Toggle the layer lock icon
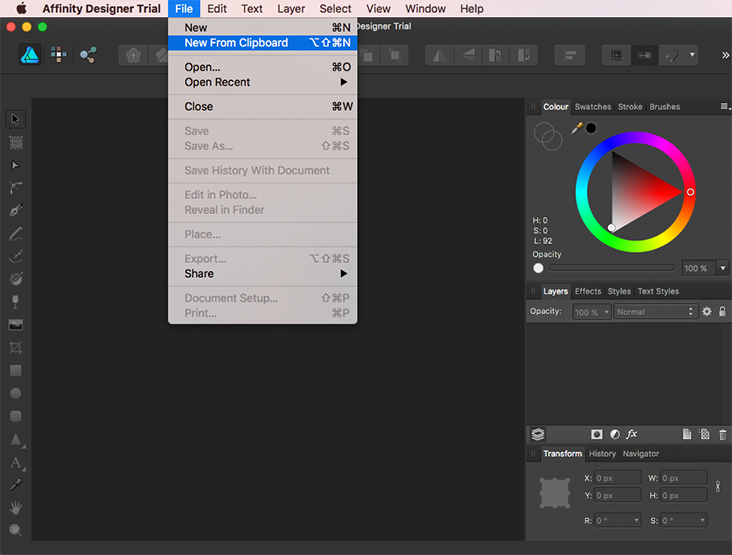 [722, 311]
